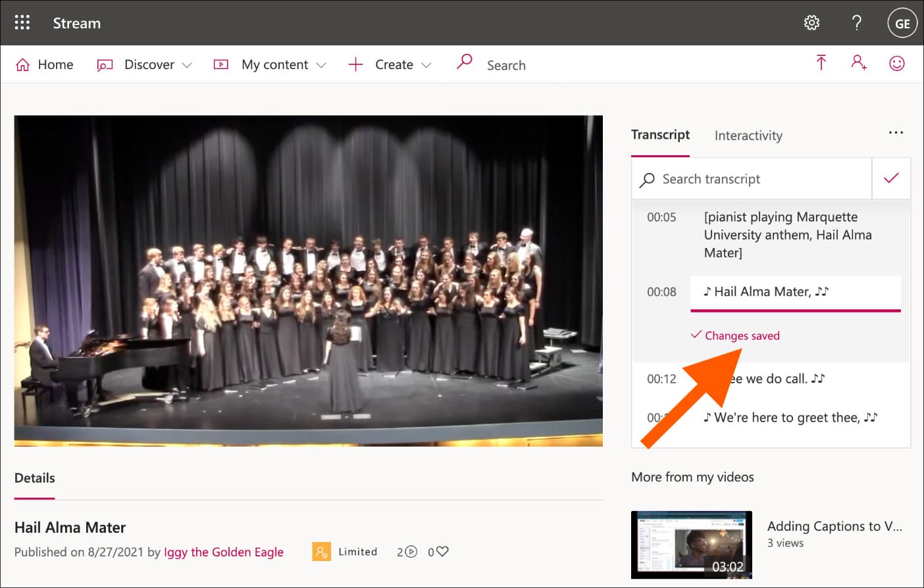Click the invite people icon

pos(858,63)
